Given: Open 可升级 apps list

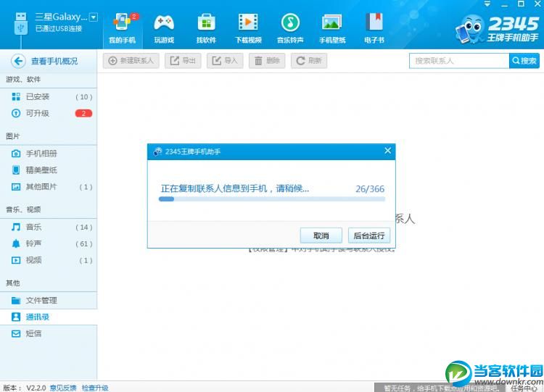Looking at the screenshot, I should pos(49,113).
